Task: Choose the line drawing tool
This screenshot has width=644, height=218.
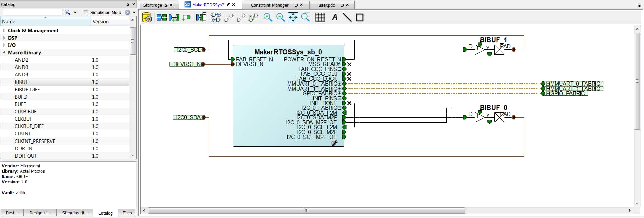Action: click(347, 17)
